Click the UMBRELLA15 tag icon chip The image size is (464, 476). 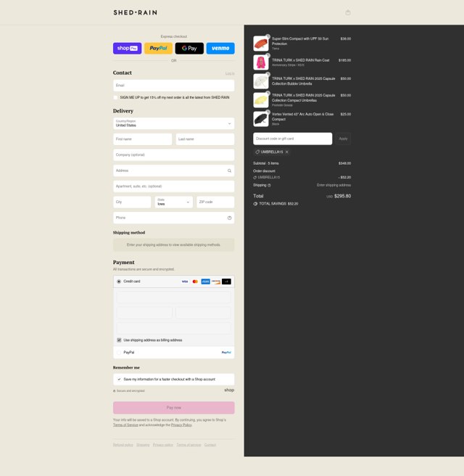(257, 152)
